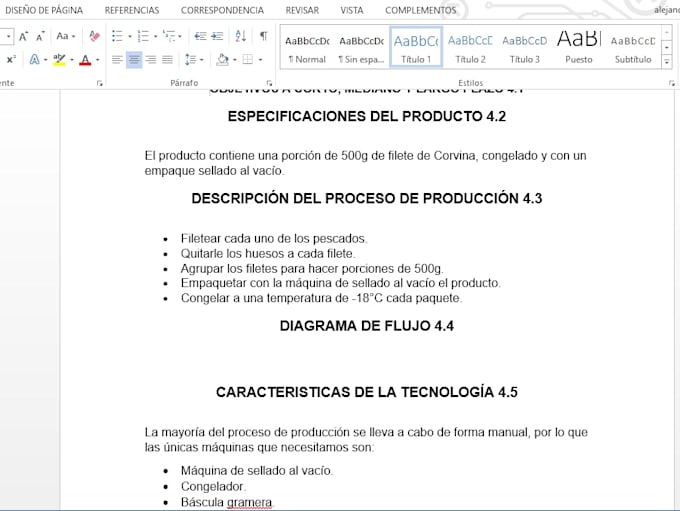Click the Increase Font Size icon
Screen dimensions: 680x511
(23, 36)
